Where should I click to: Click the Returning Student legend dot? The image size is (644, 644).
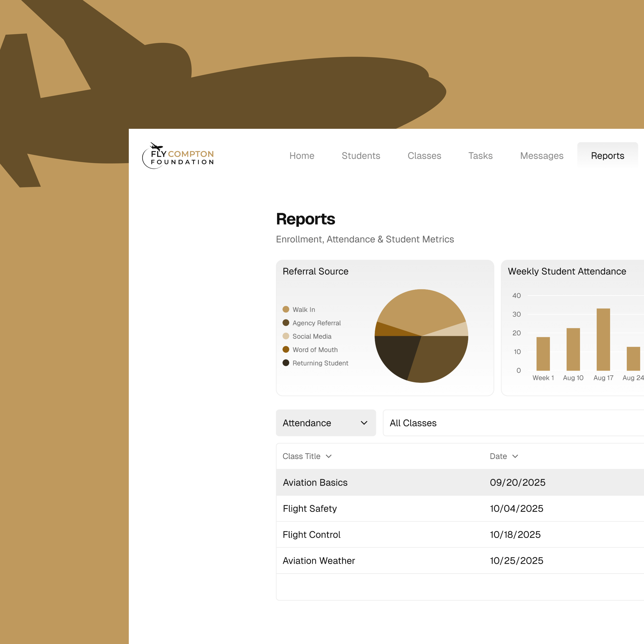coord(286,363)
